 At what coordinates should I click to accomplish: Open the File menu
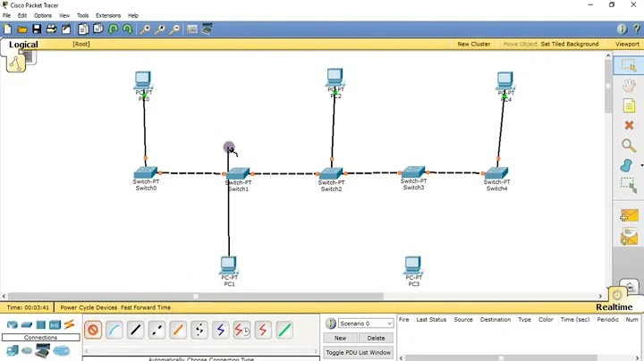(6, 15)
